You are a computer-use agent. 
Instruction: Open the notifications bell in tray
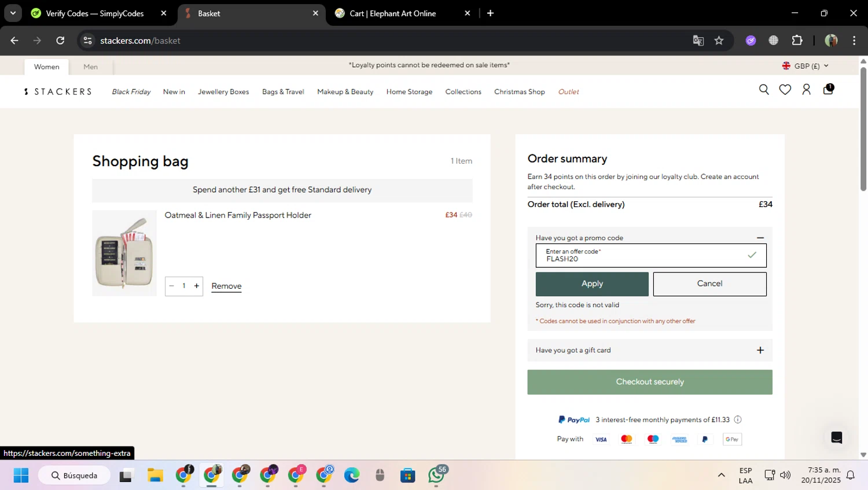click(x=851, y=476)
